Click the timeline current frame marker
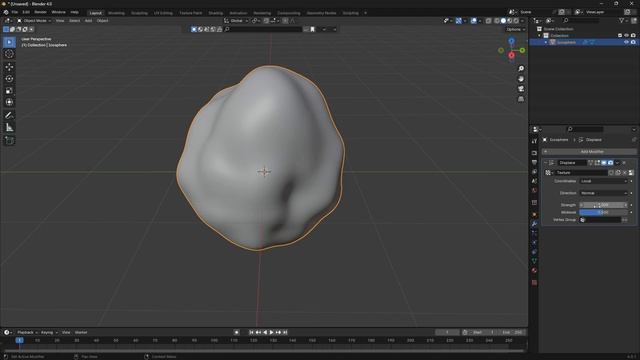Viewport: 640px width, 360px height. pyautogui.click(x=19, y=340)
